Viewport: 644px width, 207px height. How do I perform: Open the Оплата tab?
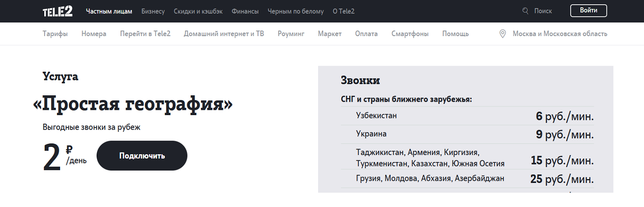(x=367, y=34)
